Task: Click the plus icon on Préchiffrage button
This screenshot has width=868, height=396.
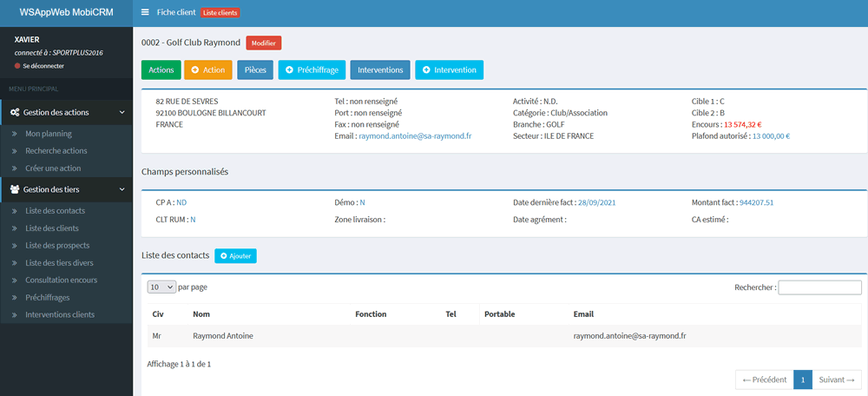Action: (x=289, y=70)
